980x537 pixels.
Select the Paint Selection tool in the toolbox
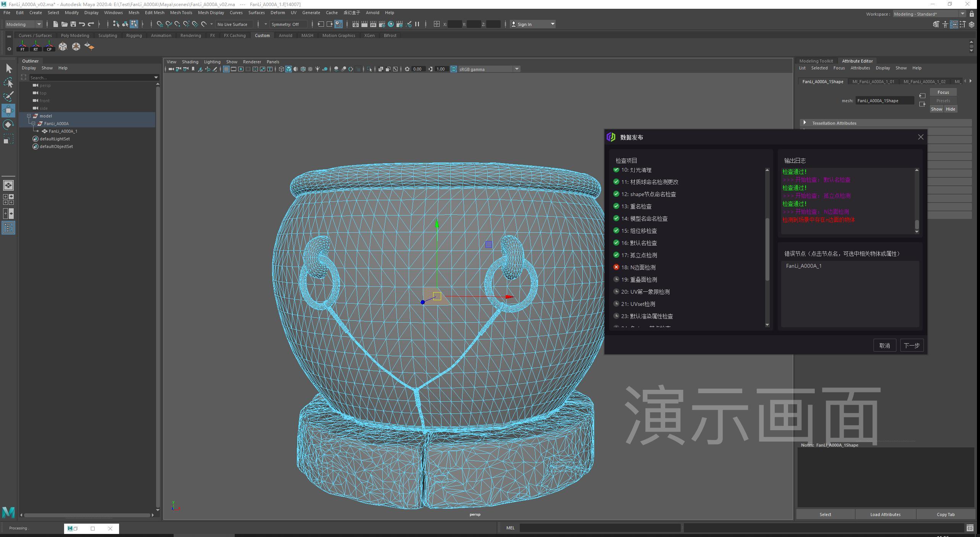(x=8, y=96)
